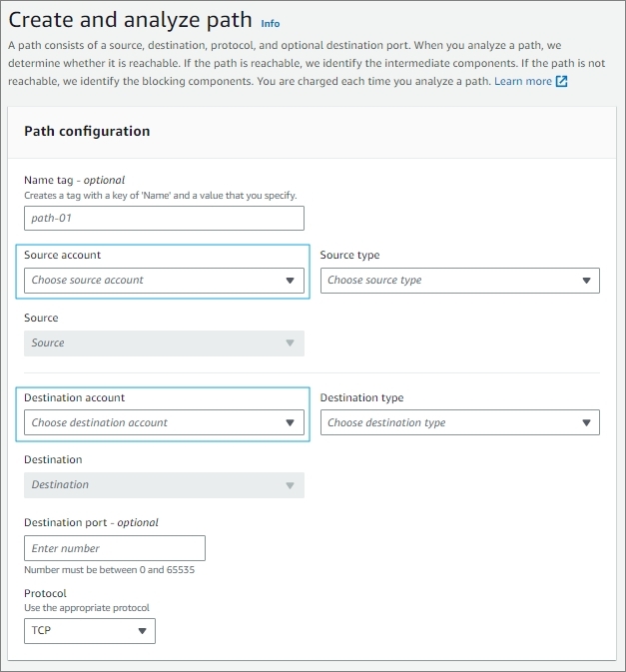Click the Destination account dropdown arrow icon
Image resolution: width=626 pixels, height=672 pixels.
(x=291, y=423)
